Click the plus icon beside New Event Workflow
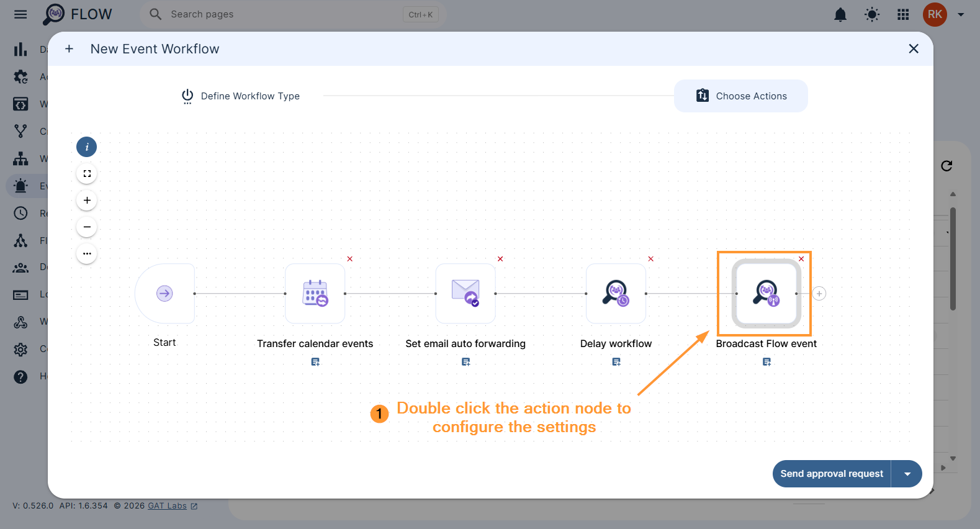Viewport: 980px width, 529px height. (69, 49)
